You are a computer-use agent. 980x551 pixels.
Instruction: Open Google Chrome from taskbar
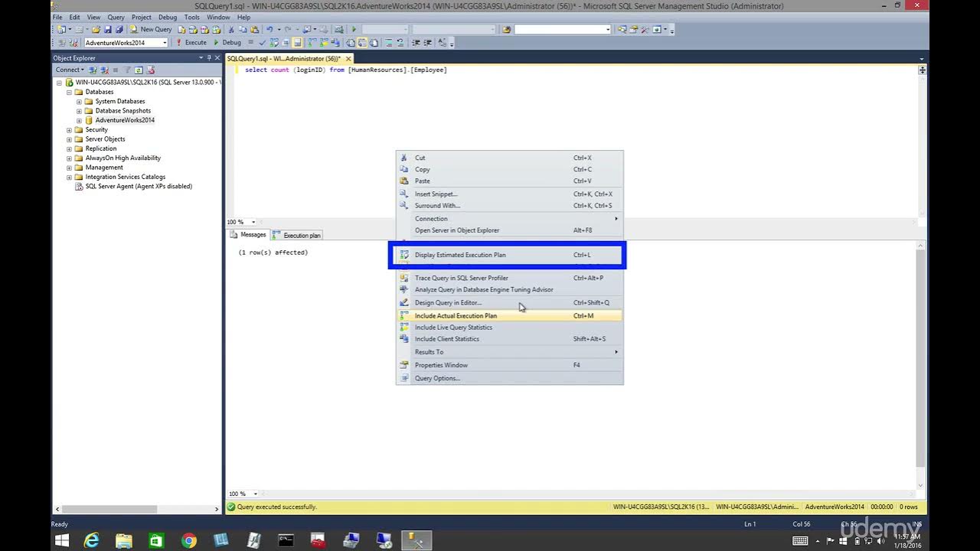click(188, 540)
